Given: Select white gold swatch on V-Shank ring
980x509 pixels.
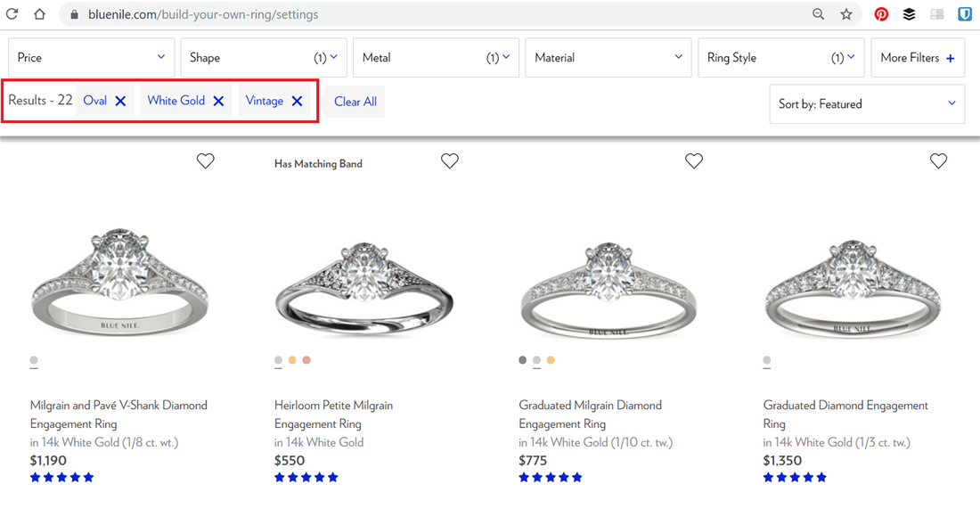Looking at the screenshot, I should [34, 360].
